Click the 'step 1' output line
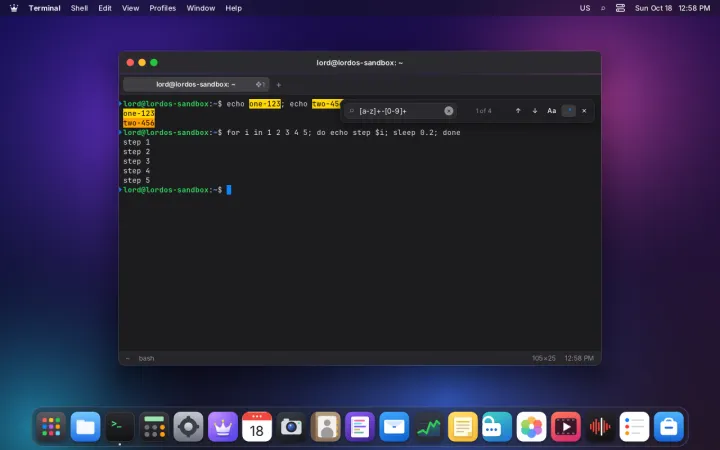 (x=136, y=142)
